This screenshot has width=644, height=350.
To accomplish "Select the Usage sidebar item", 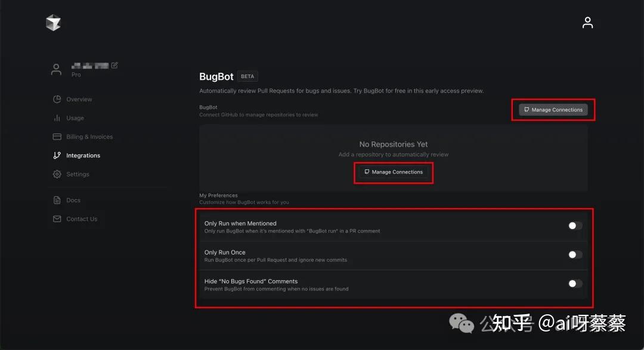I will (x=75, y=118).
